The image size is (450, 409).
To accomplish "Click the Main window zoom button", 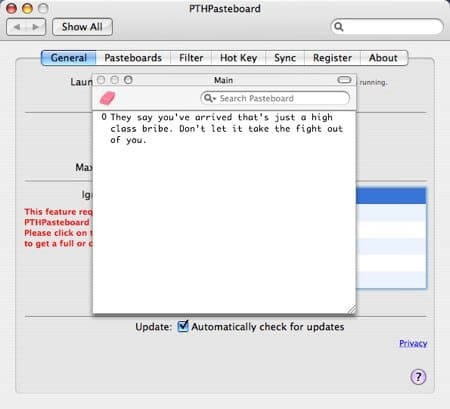I will click(128, 80).
